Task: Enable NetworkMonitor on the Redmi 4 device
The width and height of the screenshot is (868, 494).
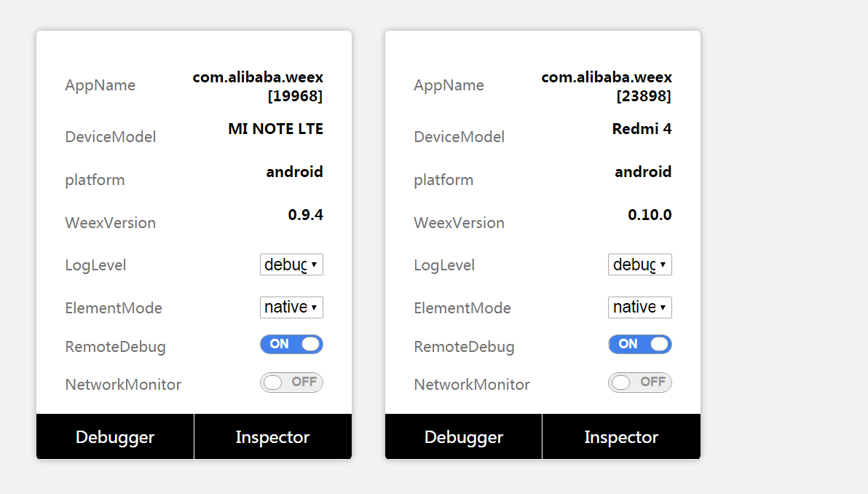Action: click(640, 382)
